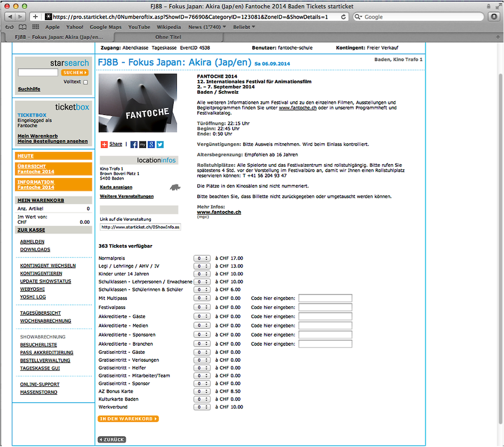The image size is (504, 447).
Task: Go back with the browser back arrow
Action: pyautogui.click(x=10, y=17)
